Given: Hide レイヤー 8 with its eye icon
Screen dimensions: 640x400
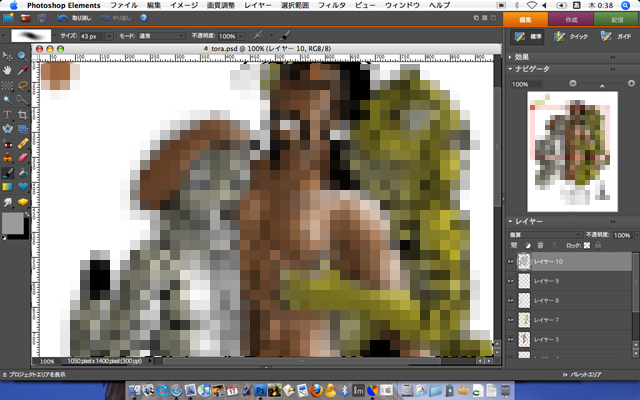Looking at the screenshot, I should pos(510,301).
